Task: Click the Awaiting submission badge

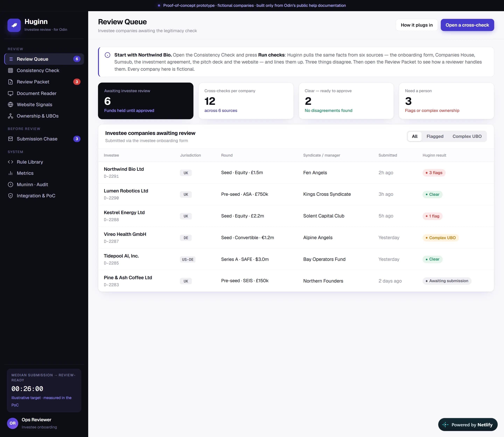Action: coord(447,281)
